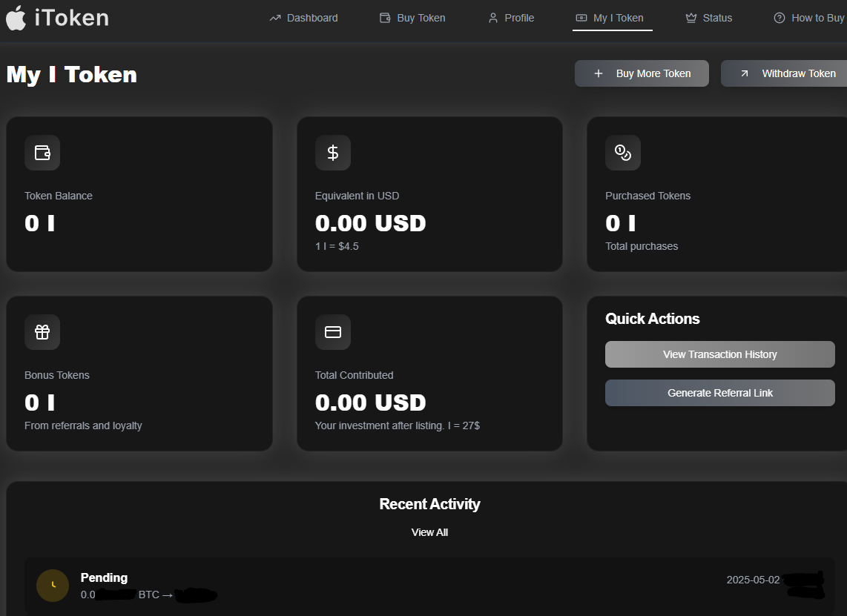Viewport: 847px width, 616px height.
Task: Click the '0 I' value under Bonus Tokens
Action: [x=40, y=403]
